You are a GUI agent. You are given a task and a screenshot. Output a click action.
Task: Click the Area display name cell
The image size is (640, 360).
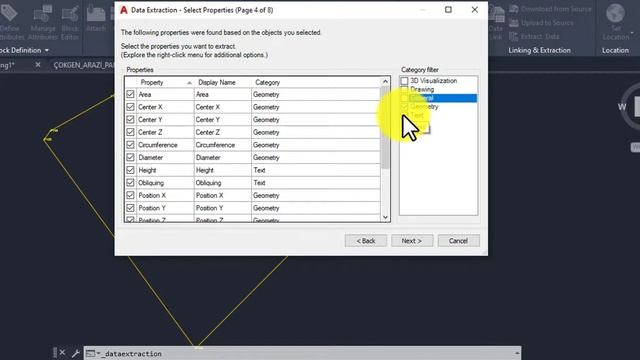(223, 94)
